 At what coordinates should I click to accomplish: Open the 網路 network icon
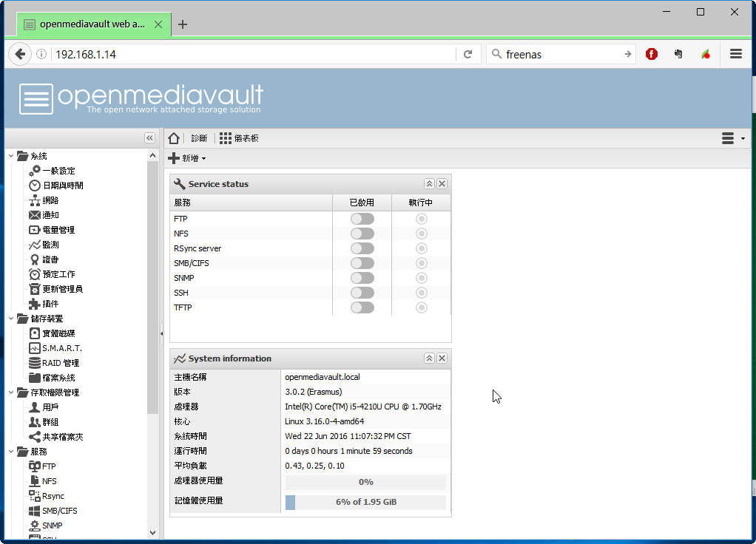pyautogui.click(x=35, y=200)
